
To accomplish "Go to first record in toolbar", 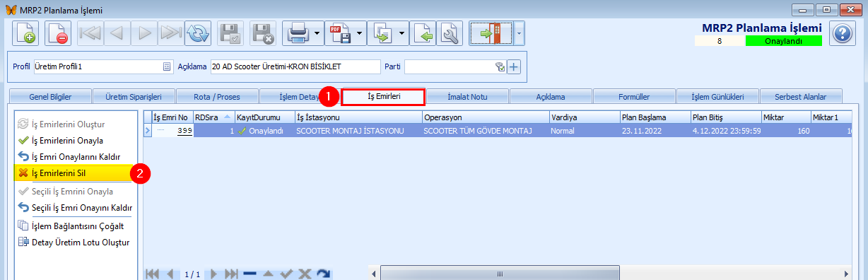I will (90, 33).
